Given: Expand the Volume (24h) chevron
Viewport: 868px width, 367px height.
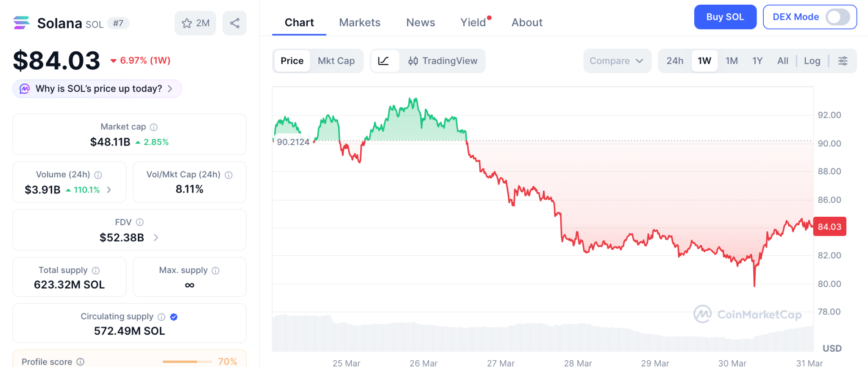Looking at the screenshot, I should (x=109, y=190).
